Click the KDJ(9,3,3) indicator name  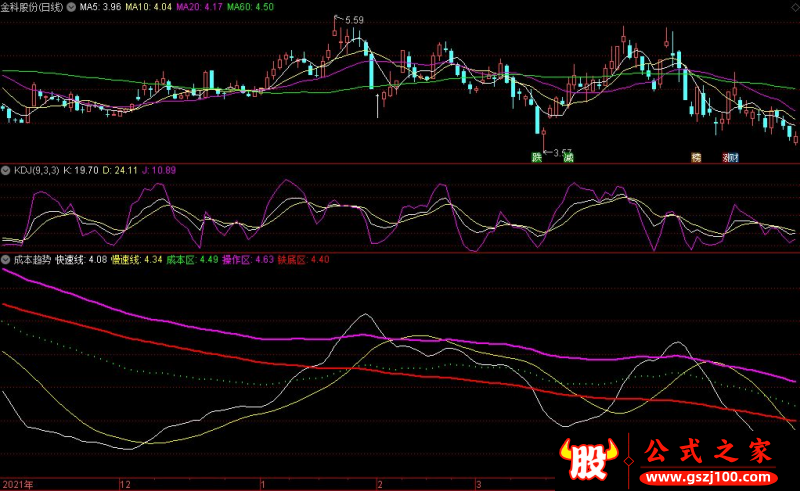click(x=36, y=170)
